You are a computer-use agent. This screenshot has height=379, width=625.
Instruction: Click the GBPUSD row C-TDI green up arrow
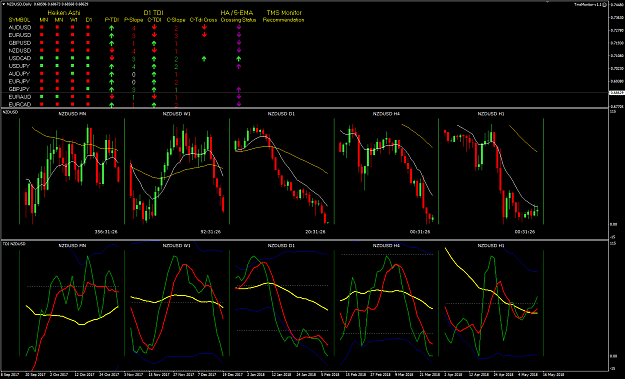(x=154, y=43)
